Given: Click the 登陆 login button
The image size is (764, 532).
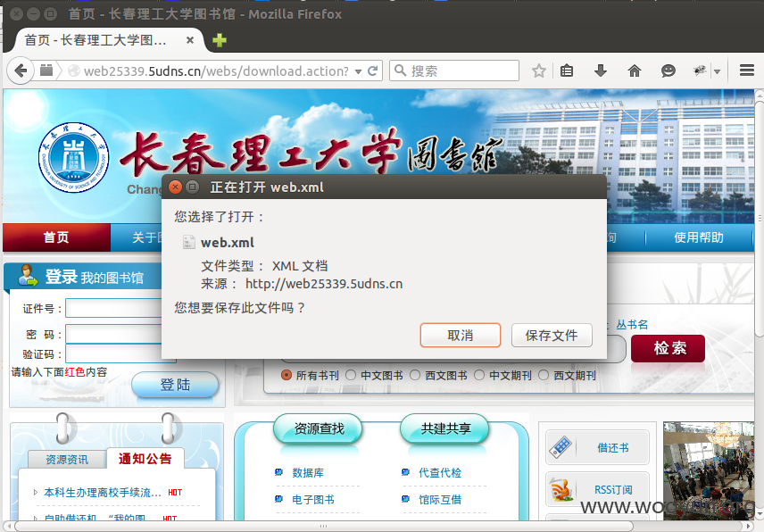Looking at the screenshot, I should [175, 385].
